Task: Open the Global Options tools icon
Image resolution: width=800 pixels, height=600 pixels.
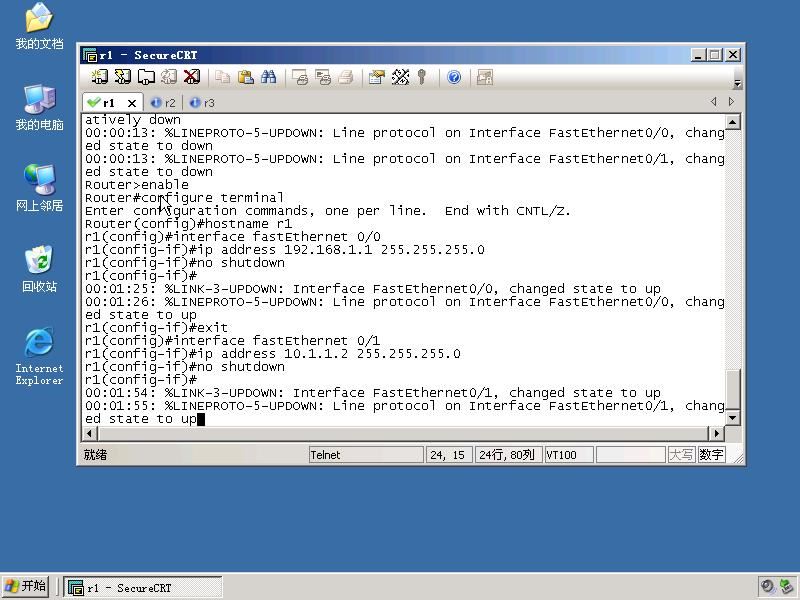Action: (x=400, y=77)
